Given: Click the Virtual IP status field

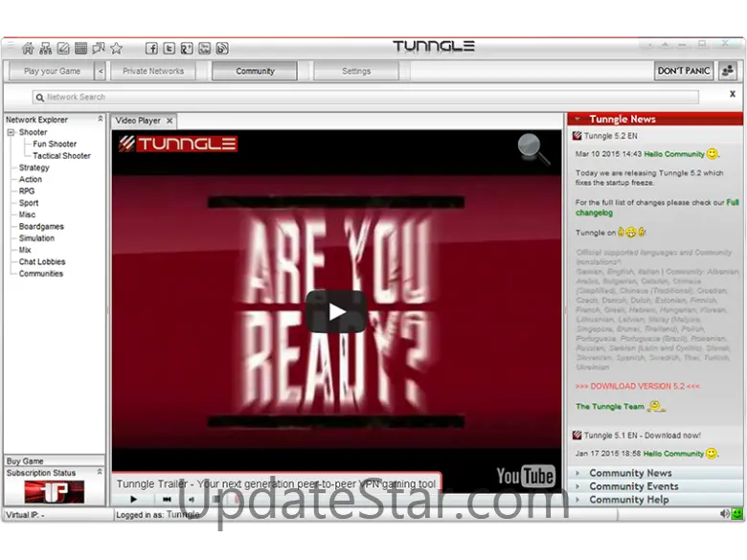Looking at the screenshot, I should [x=58, y=515].
